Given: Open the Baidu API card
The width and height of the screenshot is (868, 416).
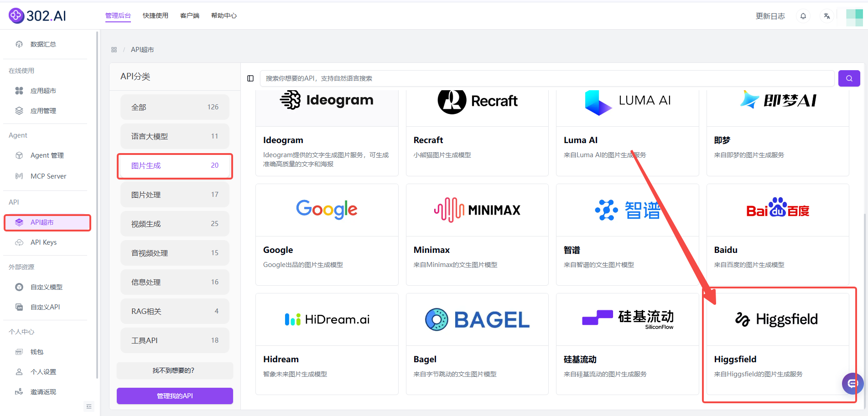Looking at the screenshot, I should pos(778,235).
